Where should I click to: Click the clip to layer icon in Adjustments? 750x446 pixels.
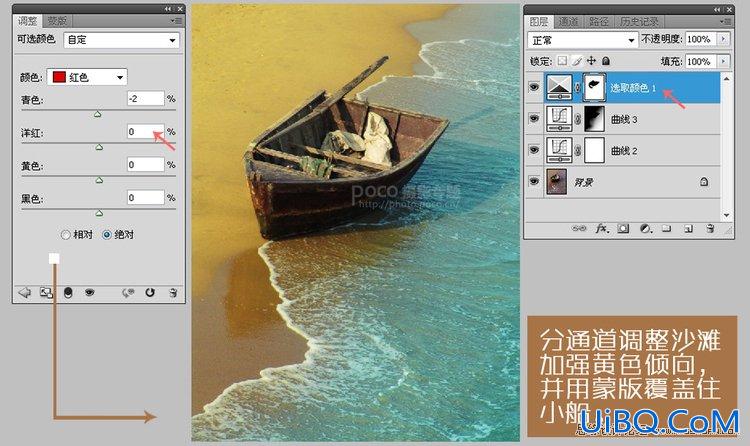tap(68, 292)
